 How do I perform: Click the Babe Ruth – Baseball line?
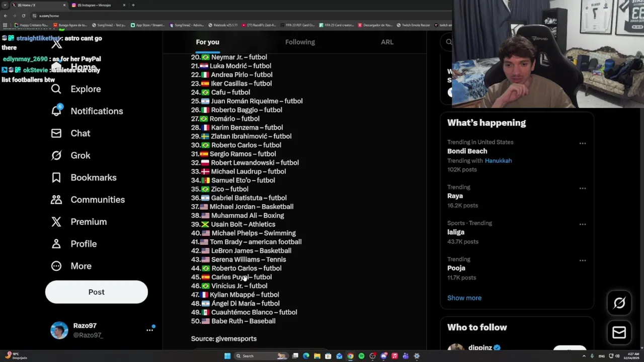click(x=233, y=321)
